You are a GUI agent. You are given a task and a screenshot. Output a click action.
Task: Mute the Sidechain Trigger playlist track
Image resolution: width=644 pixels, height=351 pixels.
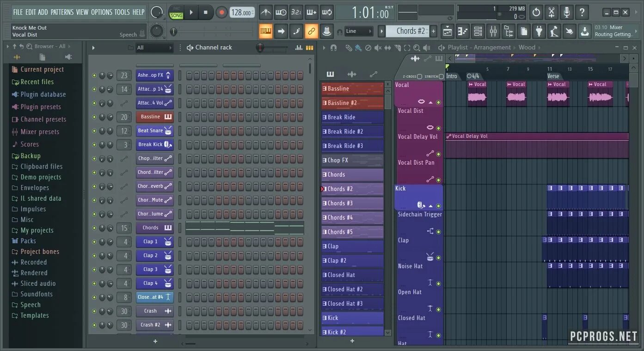coord(438,232)
